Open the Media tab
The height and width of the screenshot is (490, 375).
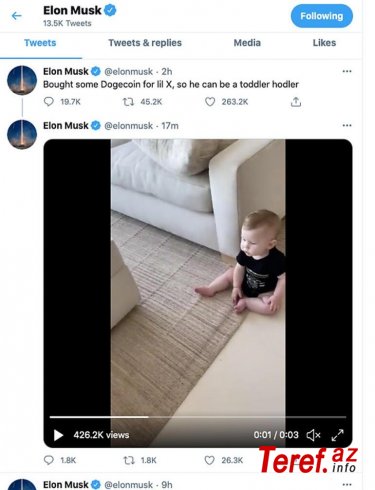pos(247,43)
